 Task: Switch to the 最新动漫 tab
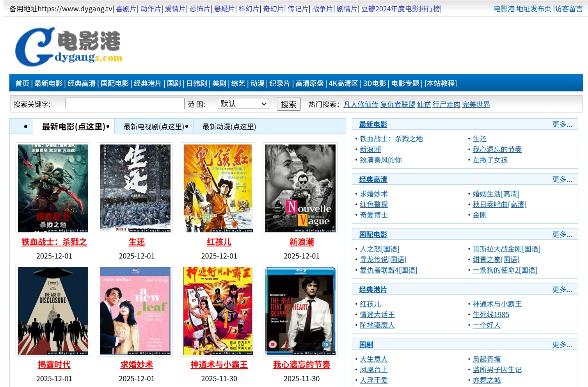click(229, 127)
